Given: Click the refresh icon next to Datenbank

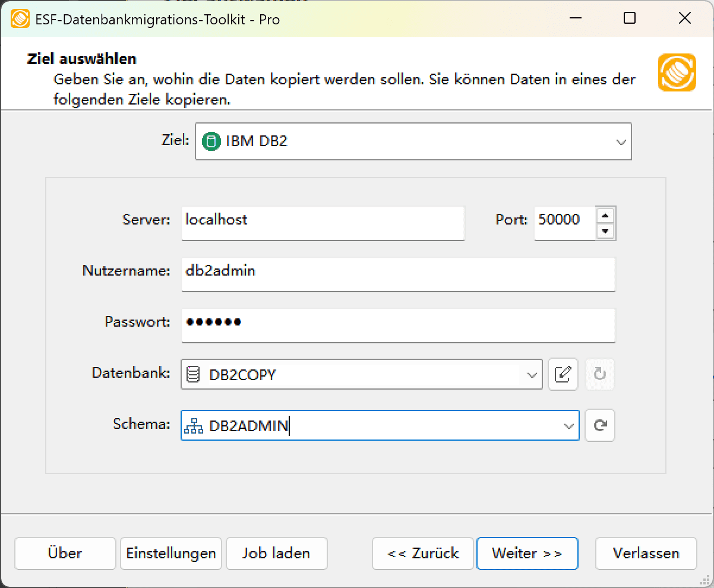Looking at the screenshot, I should click(x=600, y=374).
